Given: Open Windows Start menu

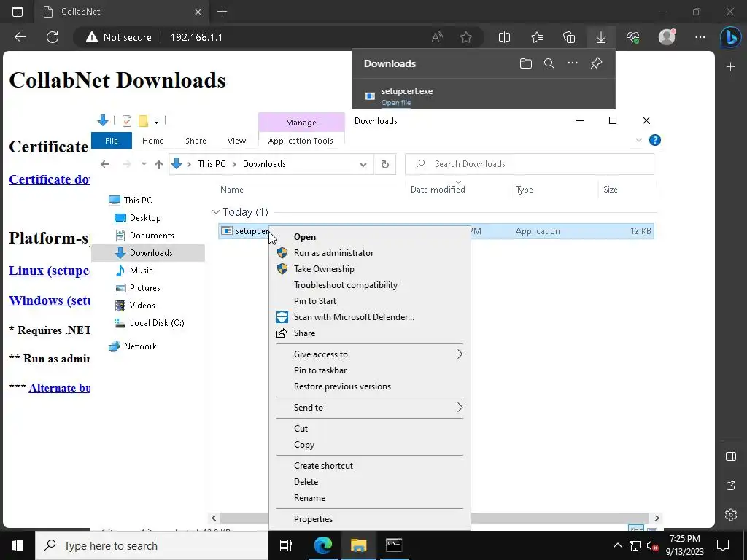Looking at the screenshot, I should click(18, 545).
